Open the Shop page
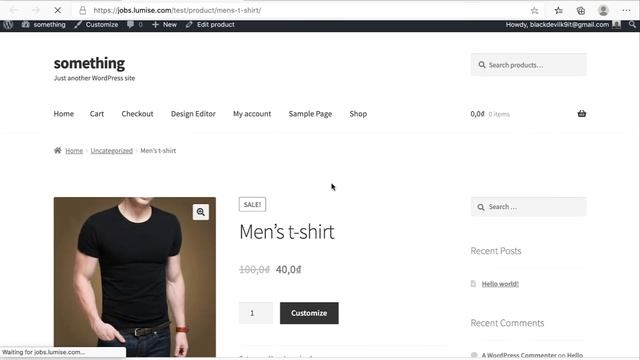This screenshot has height=360, width=640. pyautogui.click(x=358, y=114)
